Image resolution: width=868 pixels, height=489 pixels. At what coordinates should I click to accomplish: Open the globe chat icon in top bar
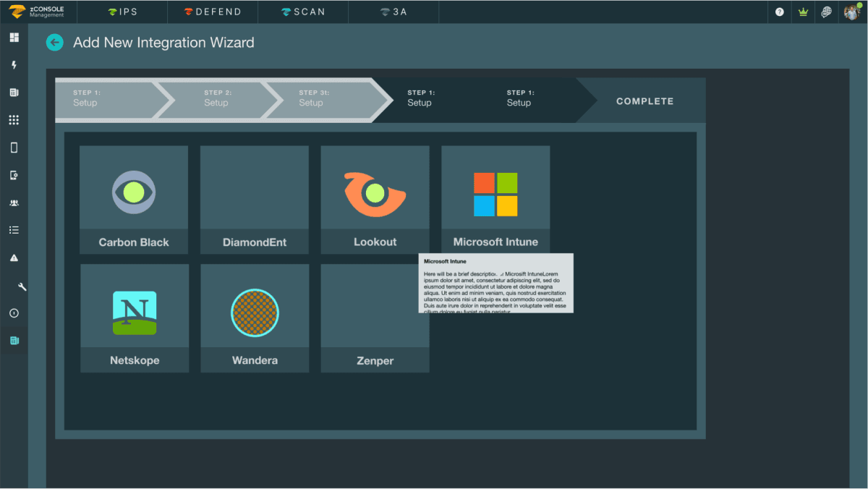(827, 12)
